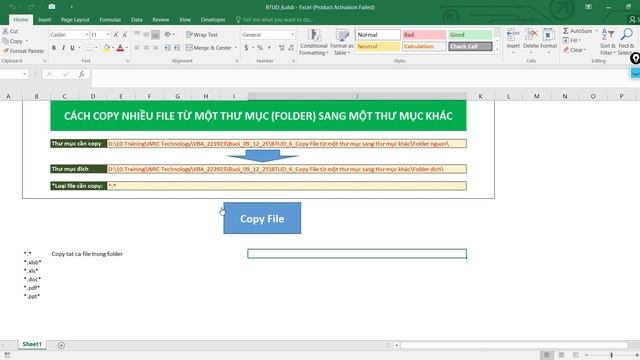Switch to the Formulas tab

[x=110, y=20]
